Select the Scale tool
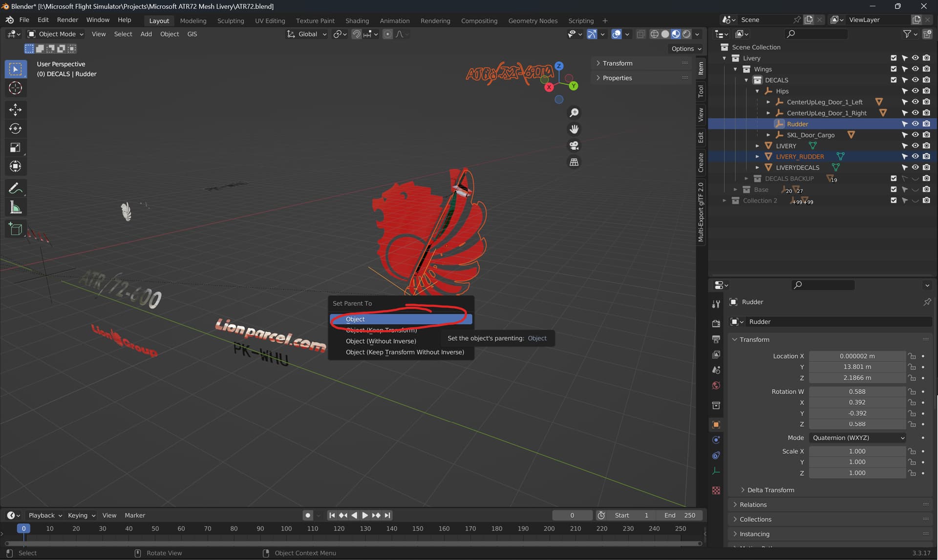The width and height of the screenshot is (938, 560). 16,147
